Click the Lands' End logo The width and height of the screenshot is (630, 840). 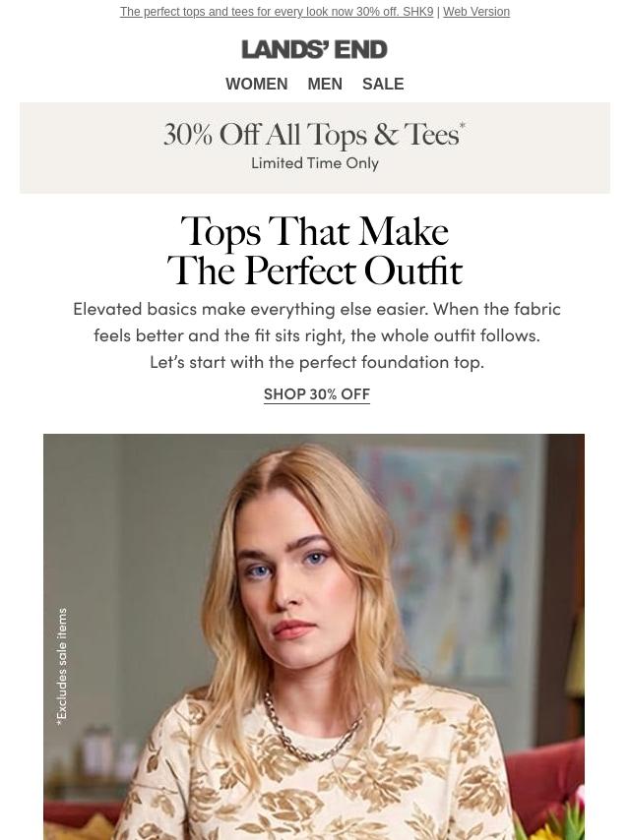click(315, 50)
